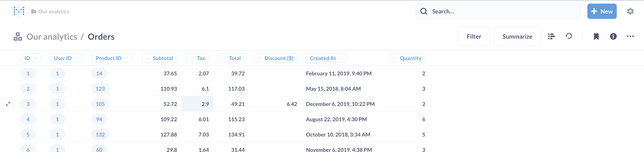Expand the Created At column options
The width and height of the screenshot is (644, 152).
[326, 58]
